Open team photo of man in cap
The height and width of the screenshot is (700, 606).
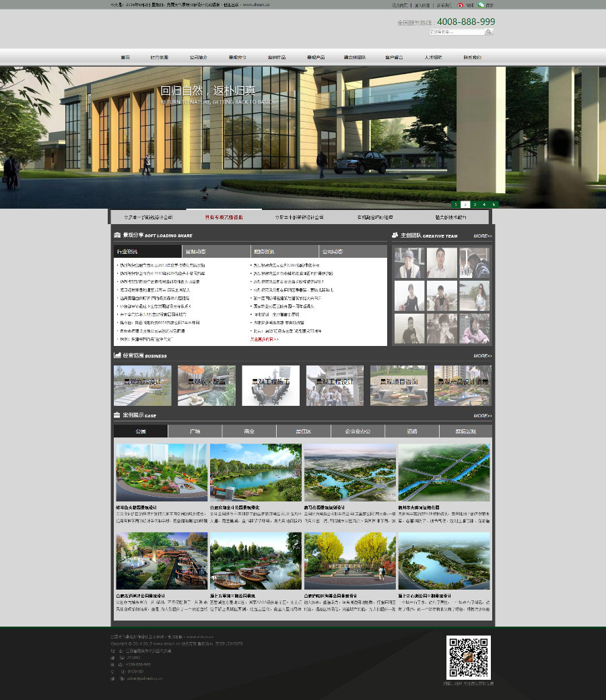coord(409,263)
